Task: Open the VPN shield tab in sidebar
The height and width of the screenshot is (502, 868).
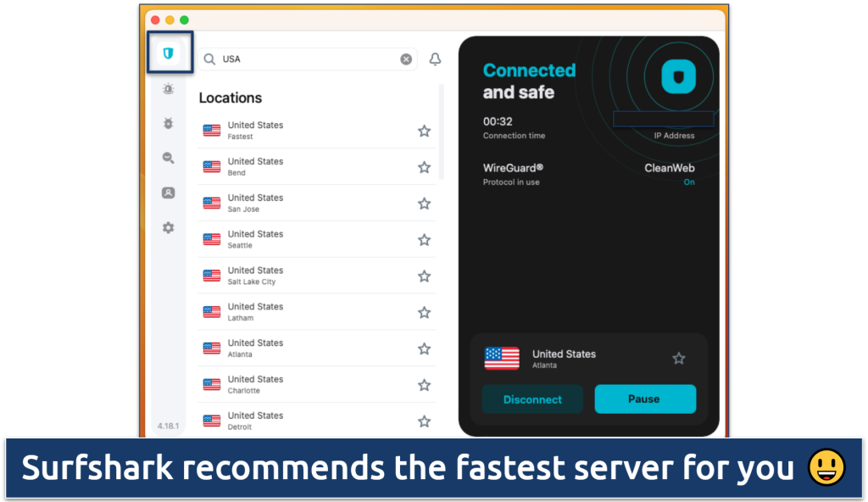Action: [169, 53]
